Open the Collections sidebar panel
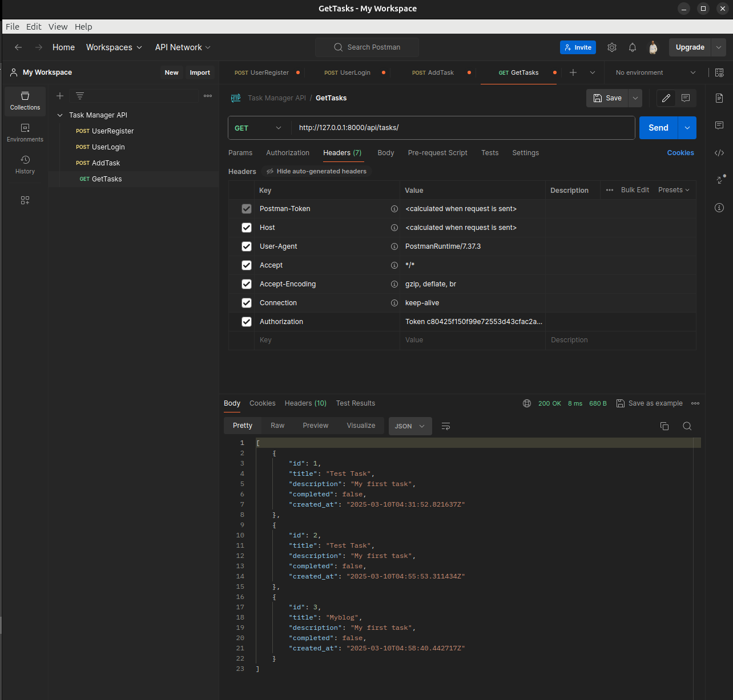Screen dimensions: 733x700 pyautogui.click(x=25, y=101)
